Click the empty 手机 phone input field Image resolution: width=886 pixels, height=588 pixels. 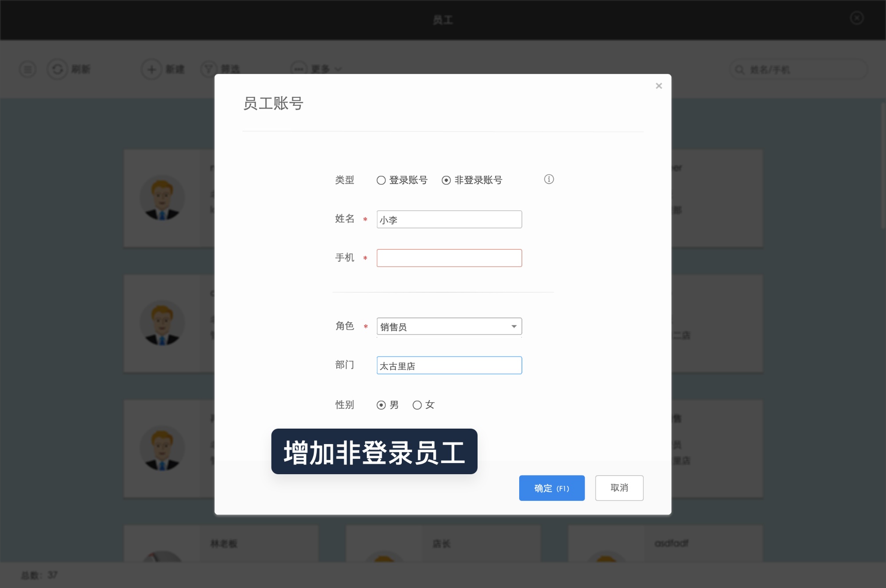(x=449, y=258)
